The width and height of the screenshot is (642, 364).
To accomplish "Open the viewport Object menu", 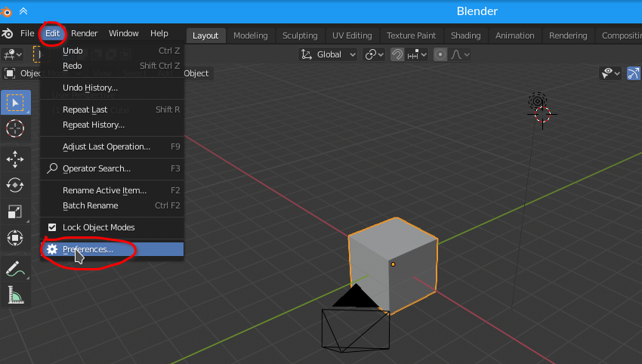I will tap(196, 73).
